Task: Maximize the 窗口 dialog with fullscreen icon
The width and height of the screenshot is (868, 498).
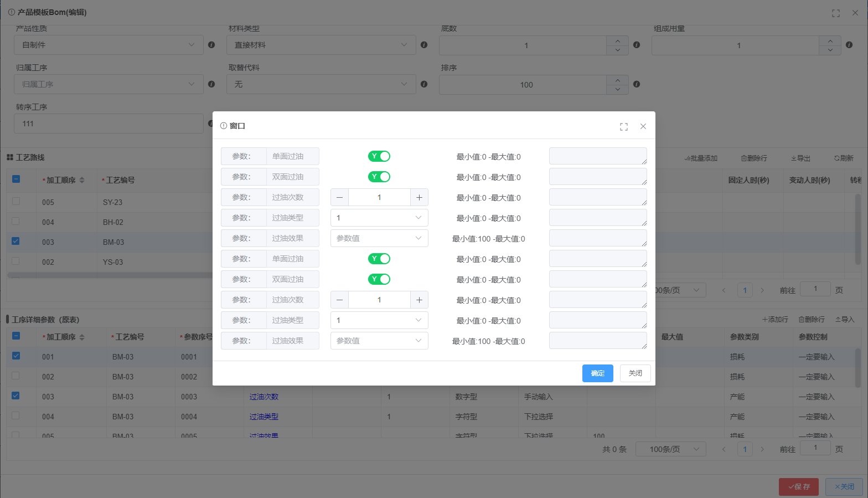Action: click(x=624, y=126)
